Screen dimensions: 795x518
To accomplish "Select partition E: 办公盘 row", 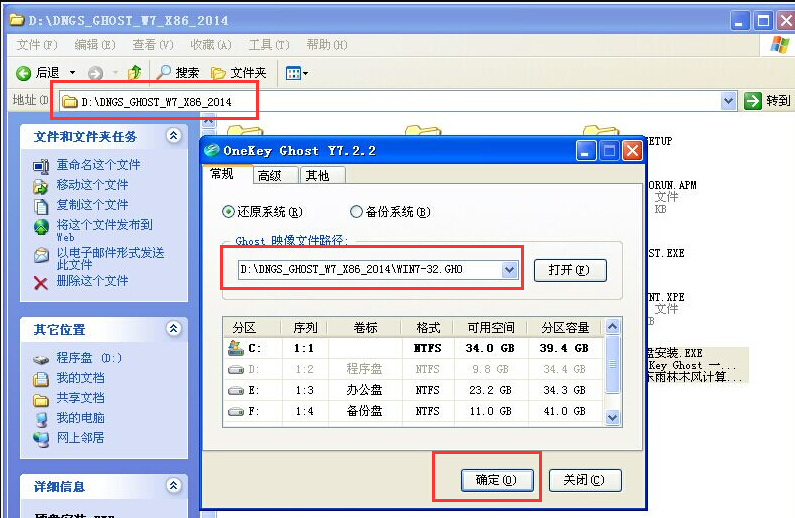I will 414,390.
